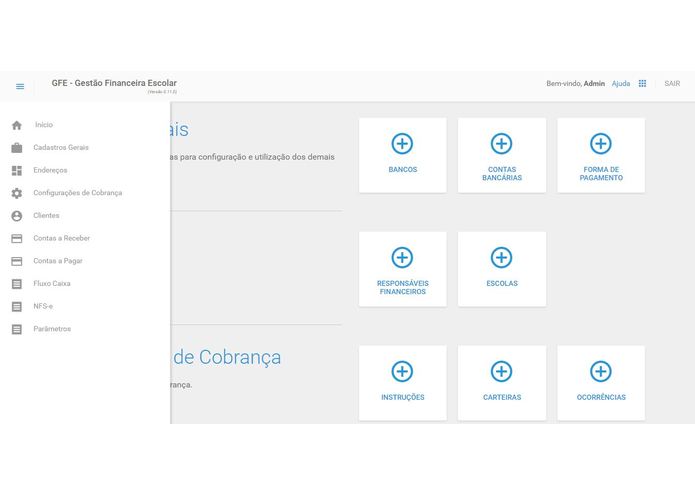The height and width of the screenshot is (494, 695).
Task: Open Contas a Pagar menu item
Action: [58, 261]
